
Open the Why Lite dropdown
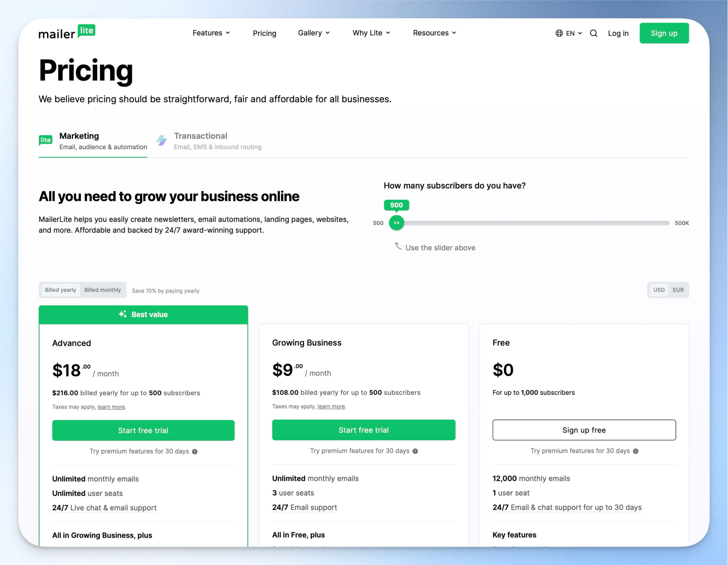(371, 33)
